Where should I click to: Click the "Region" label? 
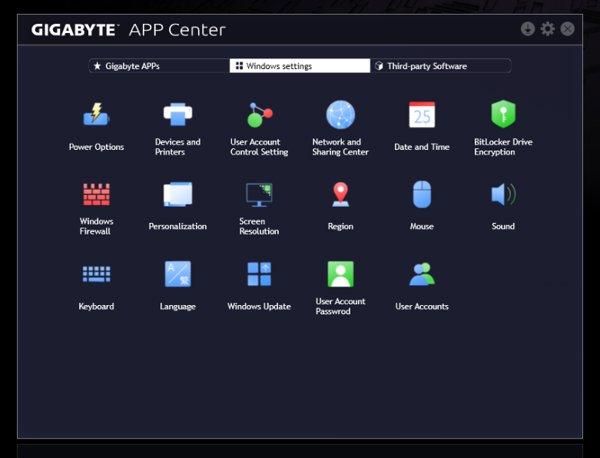(x=341, y=227)
